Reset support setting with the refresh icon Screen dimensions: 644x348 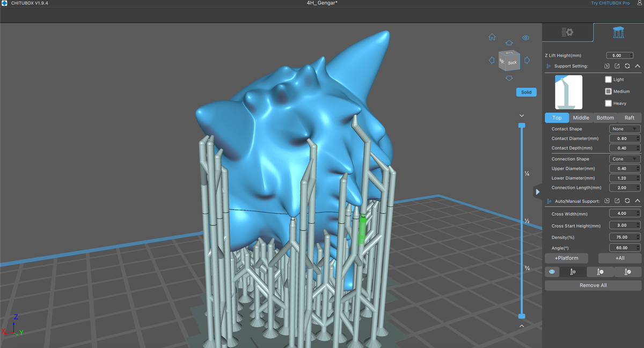(x=627, y=66)
